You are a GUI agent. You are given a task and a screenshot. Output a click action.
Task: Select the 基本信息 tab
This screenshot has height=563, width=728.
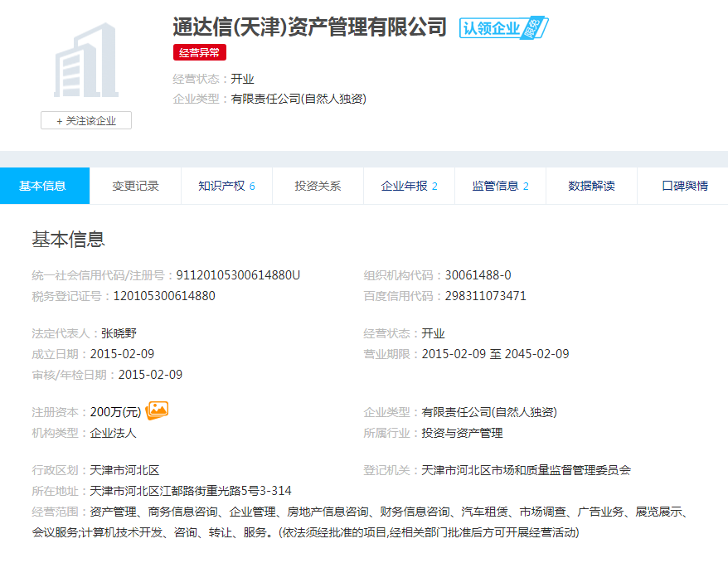[x=43, y=186]
